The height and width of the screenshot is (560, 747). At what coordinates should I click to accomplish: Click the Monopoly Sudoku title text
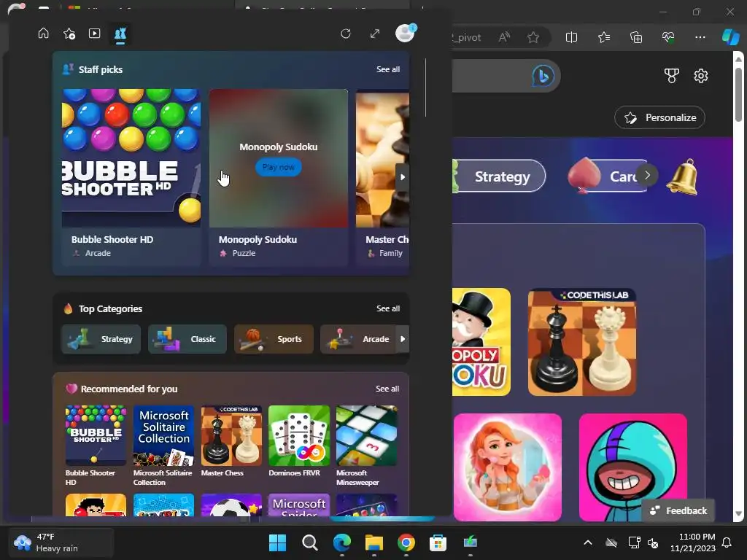coord(258,239)
